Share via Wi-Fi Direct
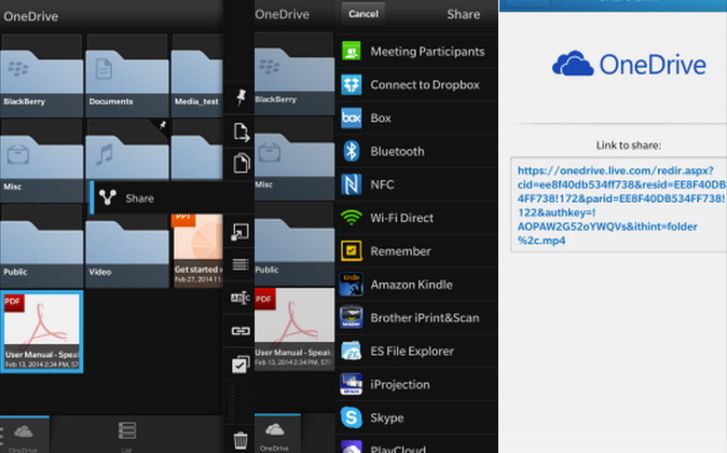 [x=401, y=218]
